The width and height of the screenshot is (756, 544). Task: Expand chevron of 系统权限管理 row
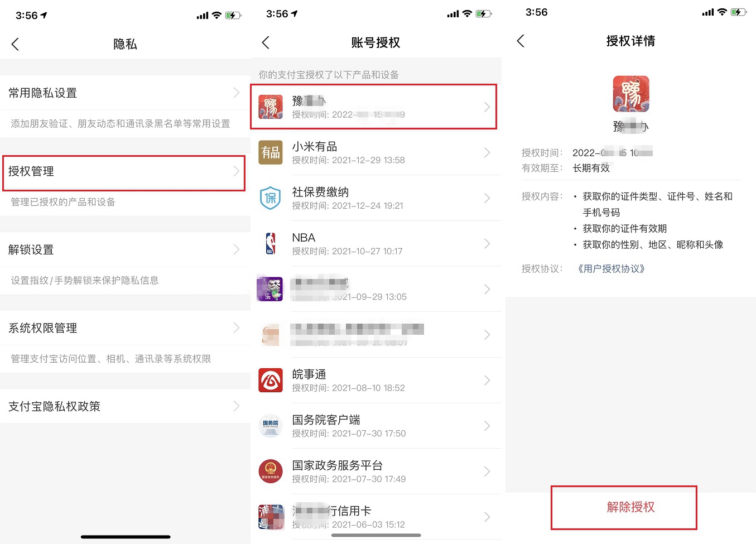pos(237,328)
